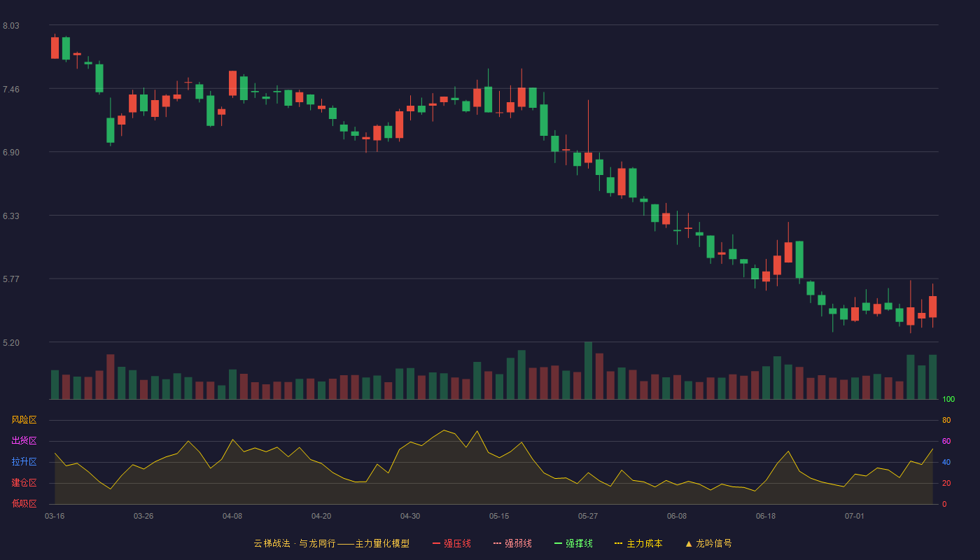
Task: Select the last red candlestick on the chart
Action: pyautogui.click(x=932, y=307)
